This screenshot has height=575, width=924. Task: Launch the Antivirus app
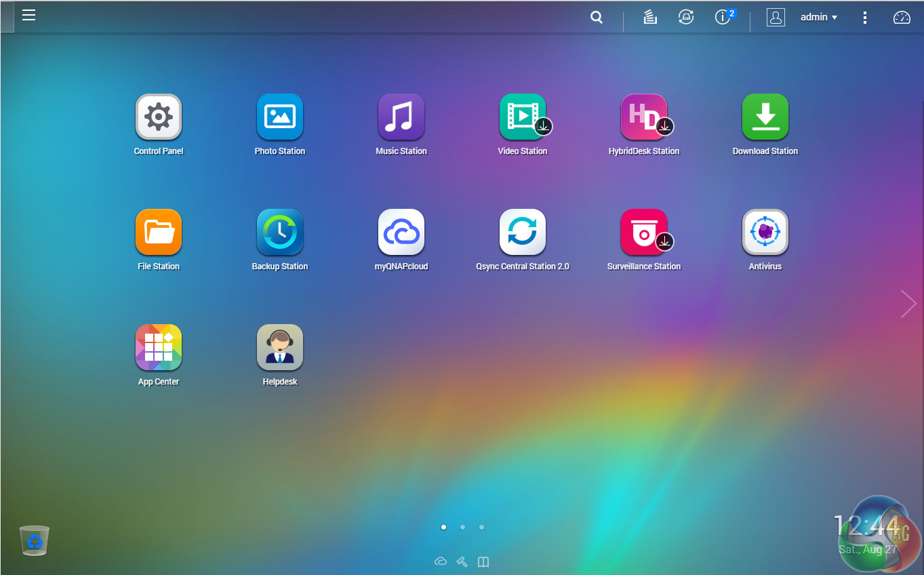(x=765, y=233)
